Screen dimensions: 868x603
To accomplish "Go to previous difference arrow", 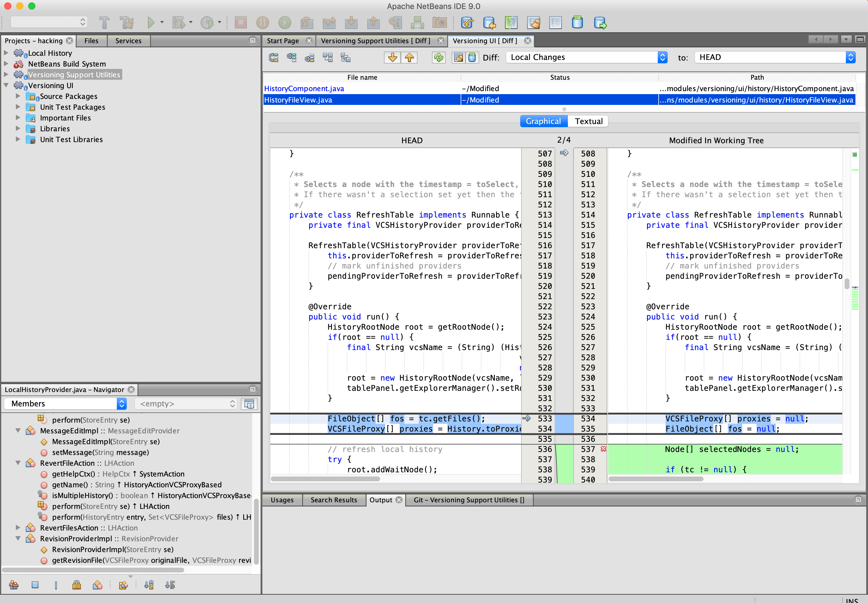I will click(x=409, y=58).
